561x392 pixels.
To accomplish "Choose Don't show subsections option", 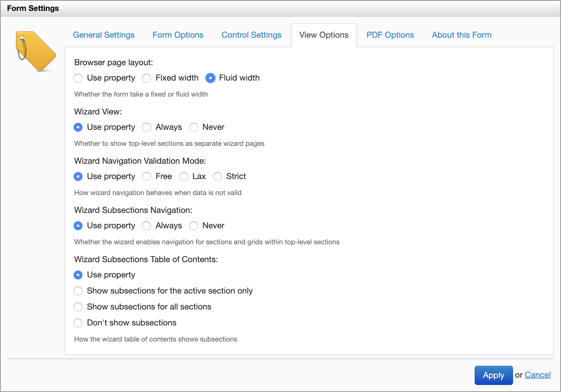I will (x=78, y=323).
